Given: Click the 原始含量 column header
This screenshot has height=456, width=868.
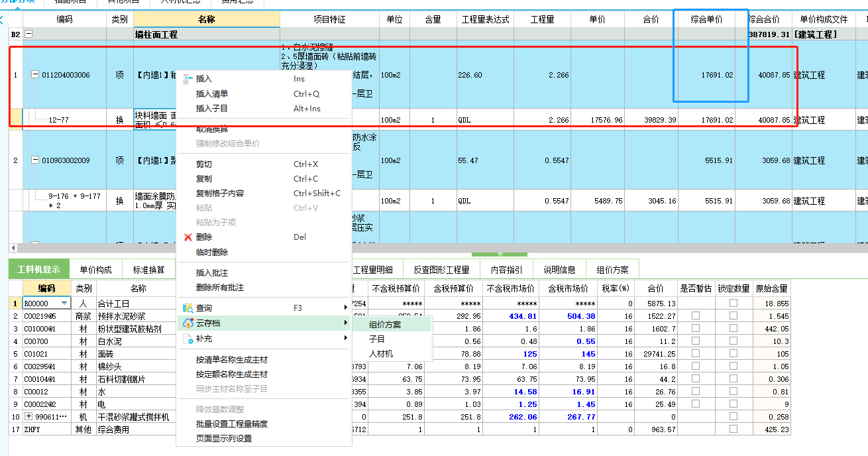Looking at the screenshot, I should point(771,288).
